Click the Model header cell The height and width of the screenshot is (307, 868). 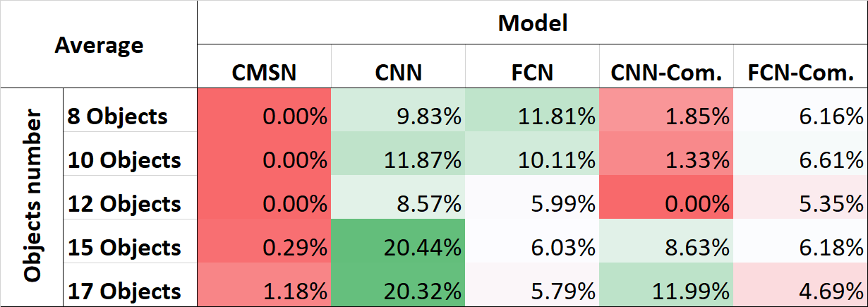(532, 23)
